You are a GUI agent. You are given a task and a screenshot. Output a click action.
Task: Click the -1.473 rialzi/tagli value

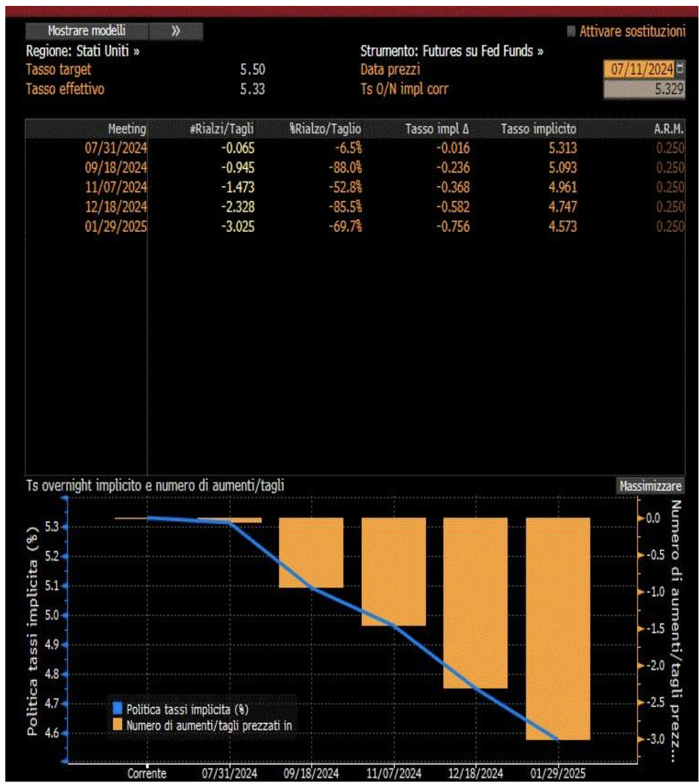(238, 187)
